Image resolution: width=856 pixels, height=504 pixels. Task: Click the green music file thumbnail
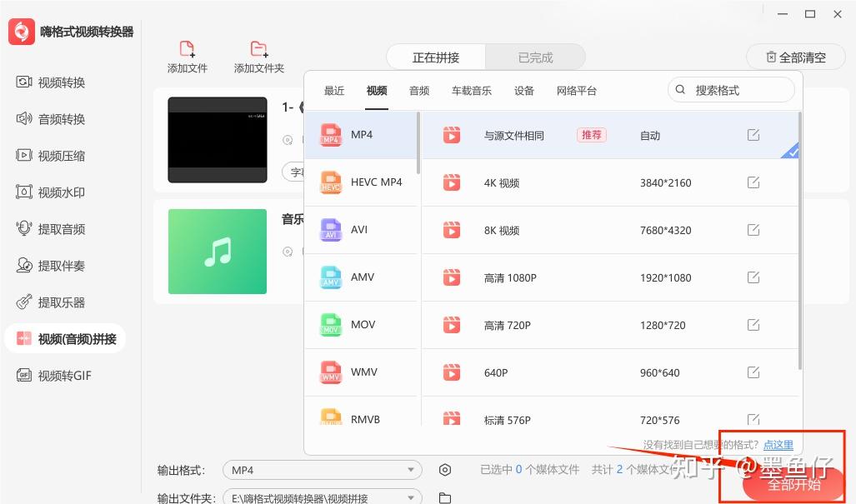(218, 252)
